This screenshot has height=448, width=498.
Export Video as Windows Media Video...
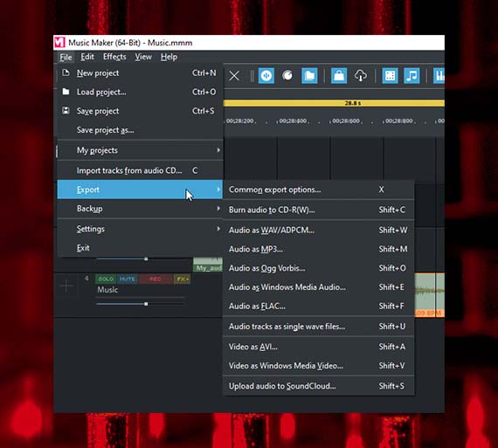coord(319,366)
